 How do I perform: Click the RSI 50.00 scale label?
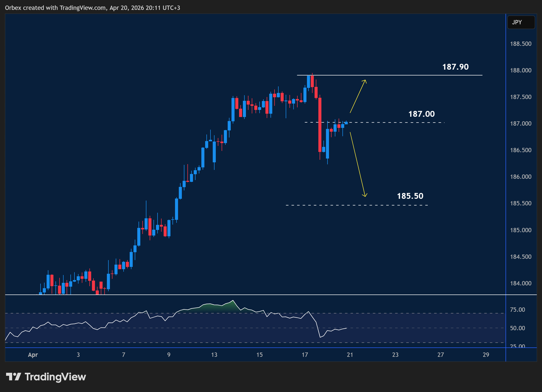pos(517,328)
